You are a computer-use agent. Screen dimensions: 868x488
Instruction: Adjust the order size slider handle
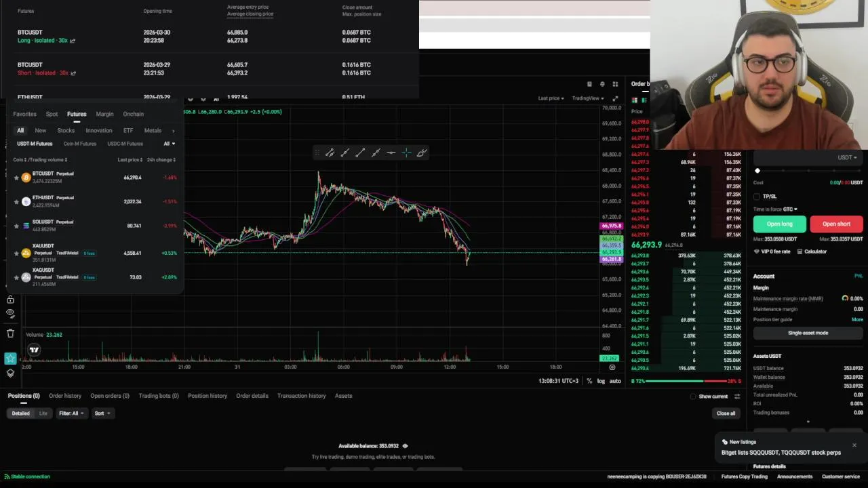tap(757, 171)
